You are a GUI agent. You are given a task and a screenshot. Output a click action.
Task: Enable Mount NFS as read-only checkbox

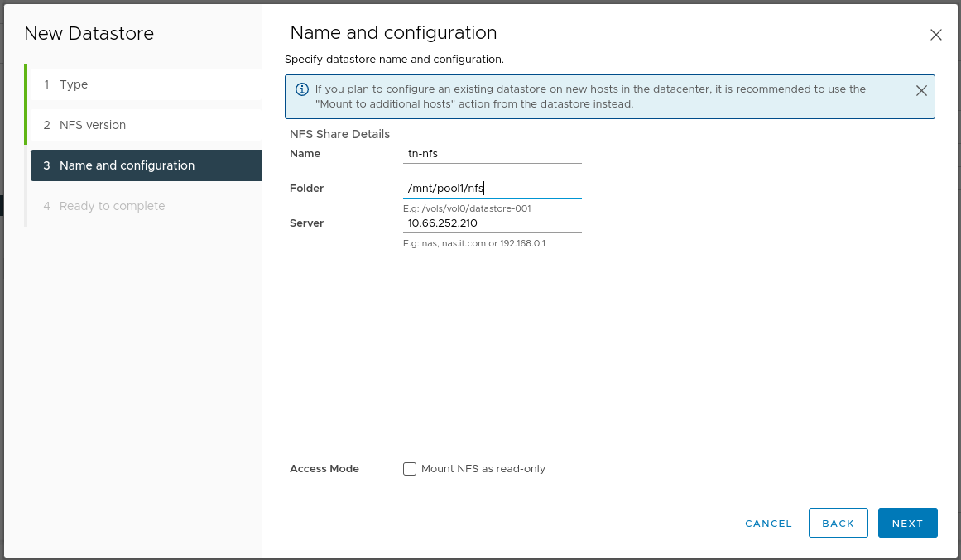point(410,469)
